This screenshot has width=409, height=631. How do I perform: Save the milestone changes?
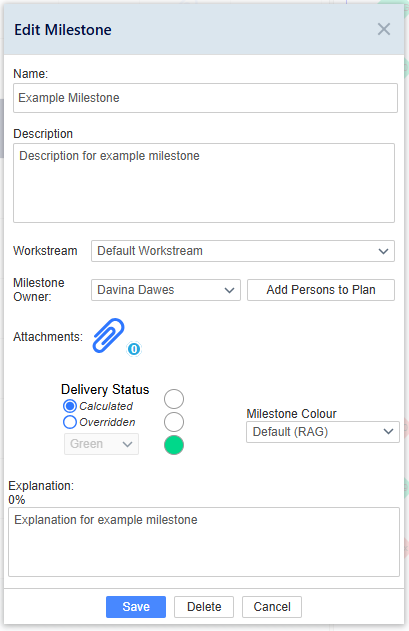click(x=136, y=607)
